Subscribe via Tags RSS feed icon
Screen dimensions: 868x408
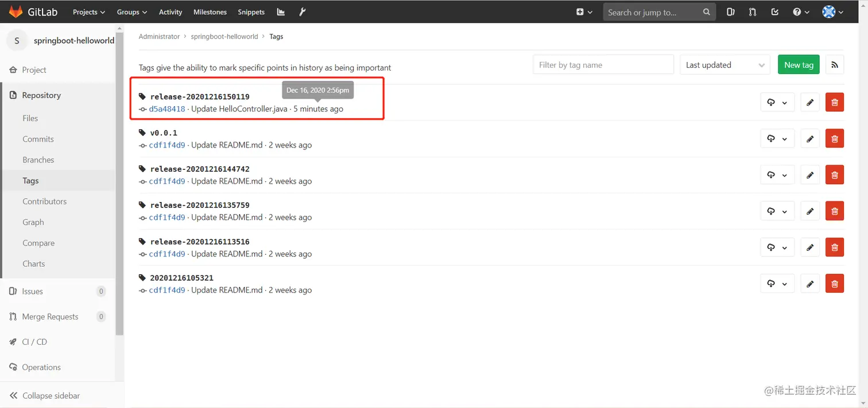[x=835, y=65]
